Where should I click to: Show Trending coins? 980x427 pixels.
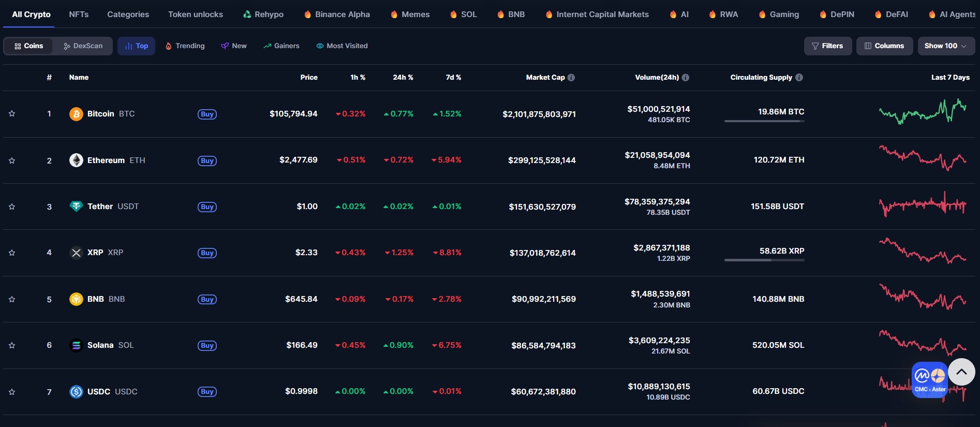(x=185, y=46)
